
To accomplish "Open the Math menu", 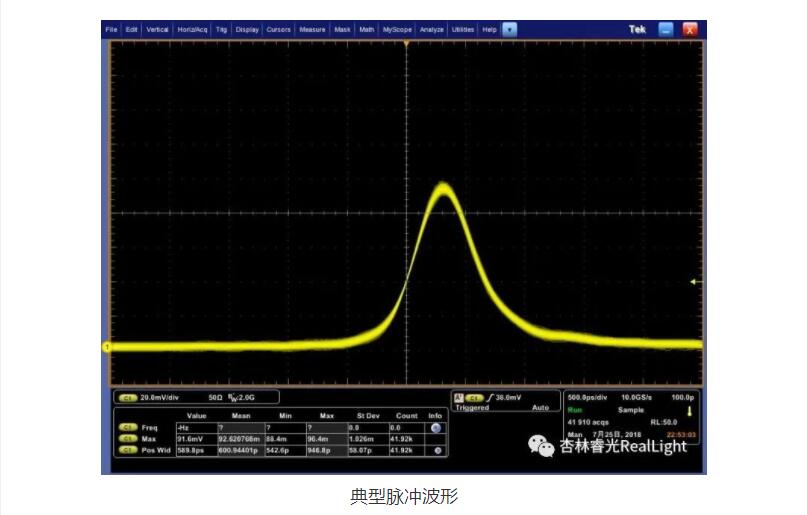I will (x=367, y=30).
